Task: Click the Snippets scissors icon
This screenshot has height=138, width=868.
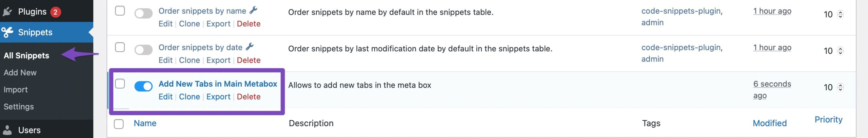Action: click(x=7, y=33)
